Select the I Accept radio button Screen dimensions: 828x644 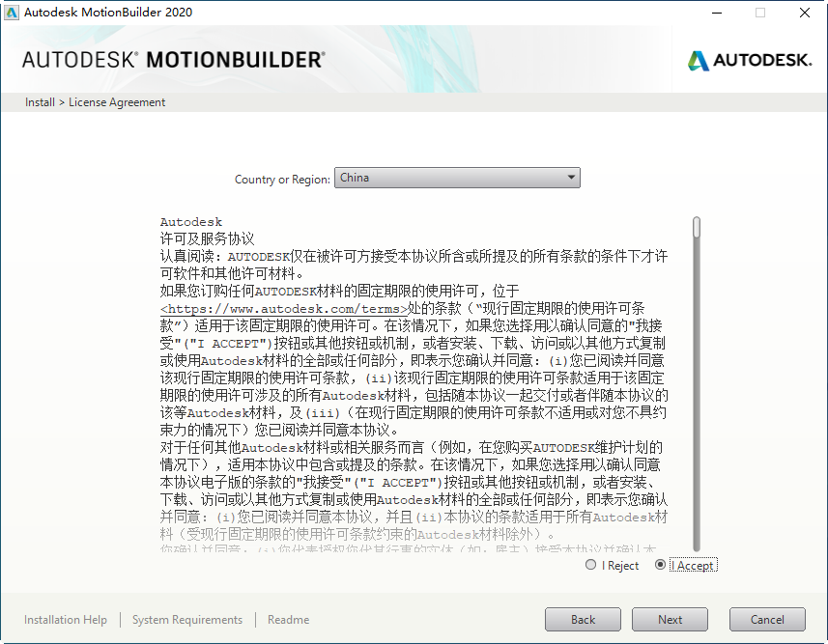click(x=660, y=565)
